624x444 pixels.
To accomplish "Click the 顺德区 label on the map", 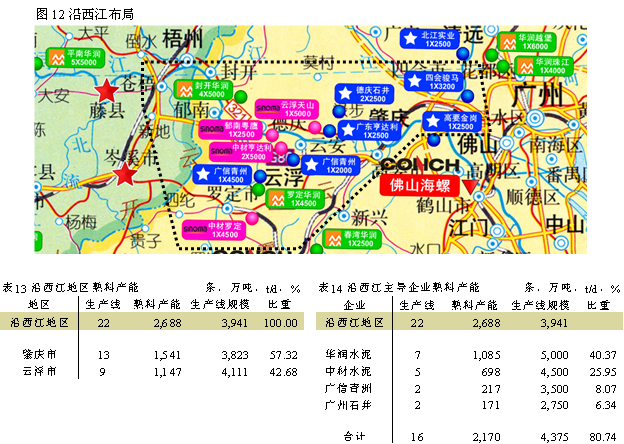I will coord(532,197).
